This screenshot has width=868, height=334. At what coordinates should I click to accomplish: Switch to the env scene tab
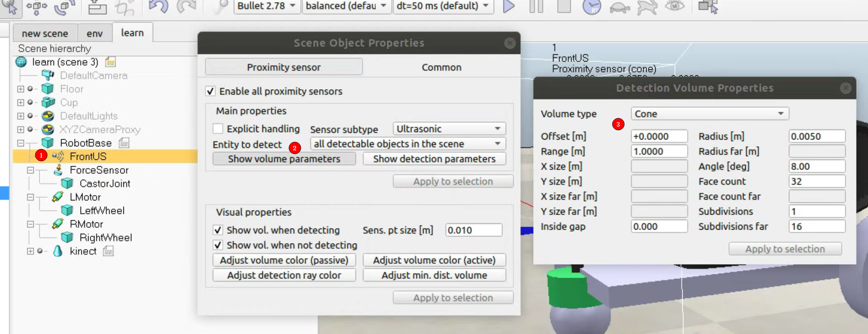pyautogui.click(x=94, y=33)
